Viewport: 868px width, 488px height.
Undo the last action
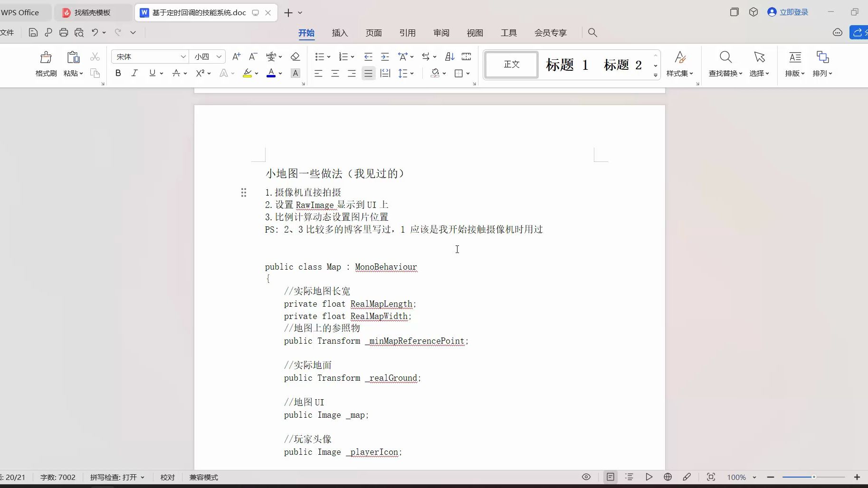(x=94, y=32)
